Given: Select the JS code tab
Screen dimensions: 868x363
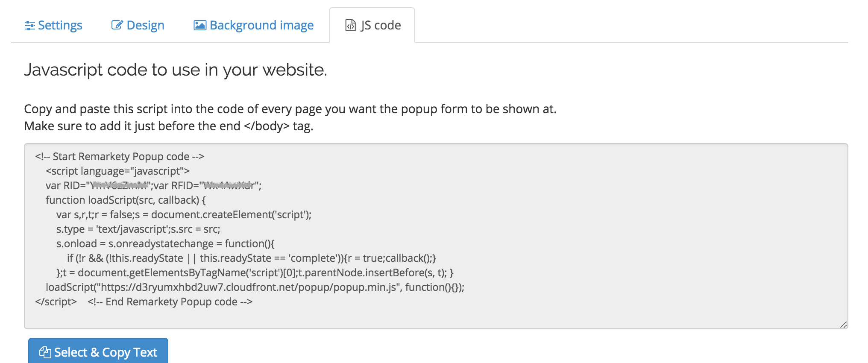Looking at the screenshot, I should click(x=372, y=26).
